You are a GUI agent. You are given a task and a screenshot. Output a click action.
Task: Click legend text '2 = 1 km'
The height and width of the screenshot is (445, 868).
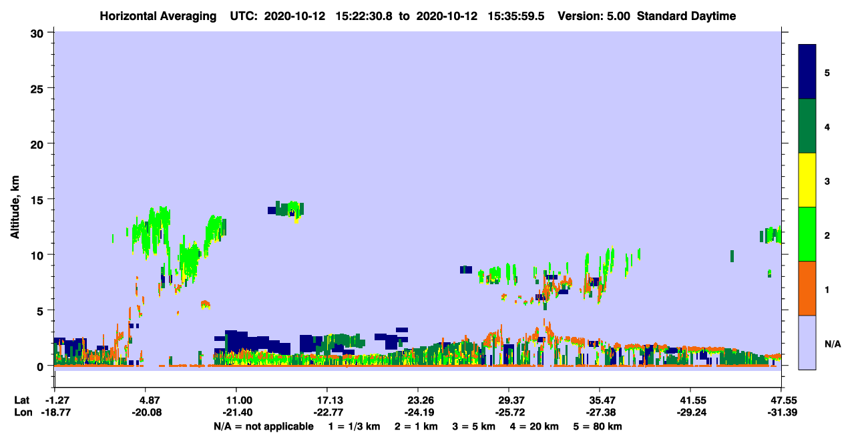pos(417,426)
